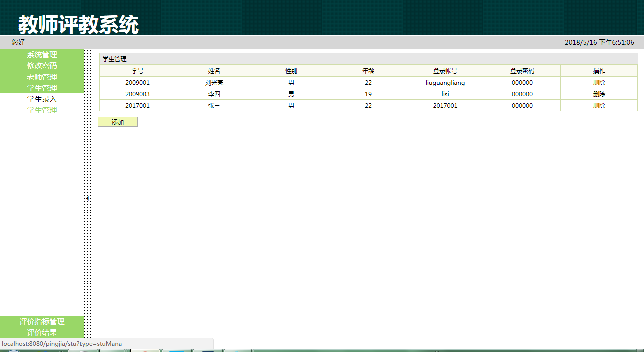Click the 教师评教系统 title banner
This screenshot has width=644, height=352.
pos(78,24)
